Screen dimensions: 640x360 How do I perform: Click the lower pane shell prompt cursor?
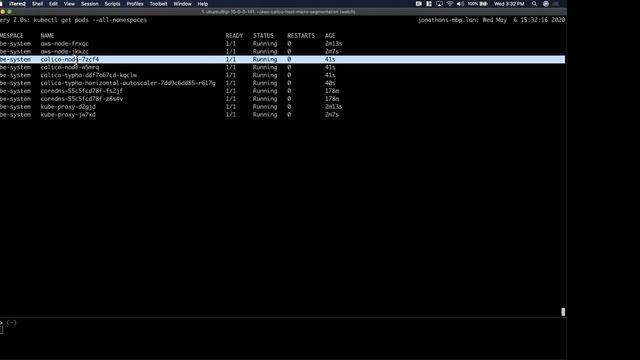[x=2, y=330]
